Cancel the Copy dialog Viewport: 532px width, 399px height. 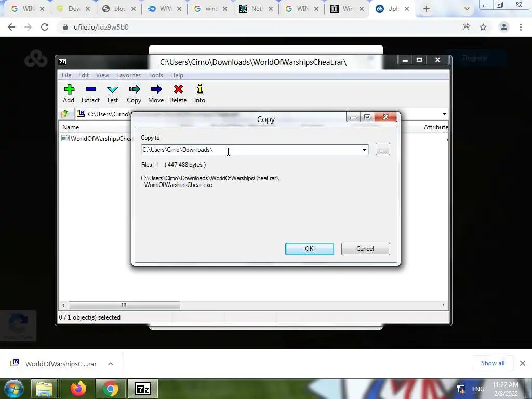365,249
